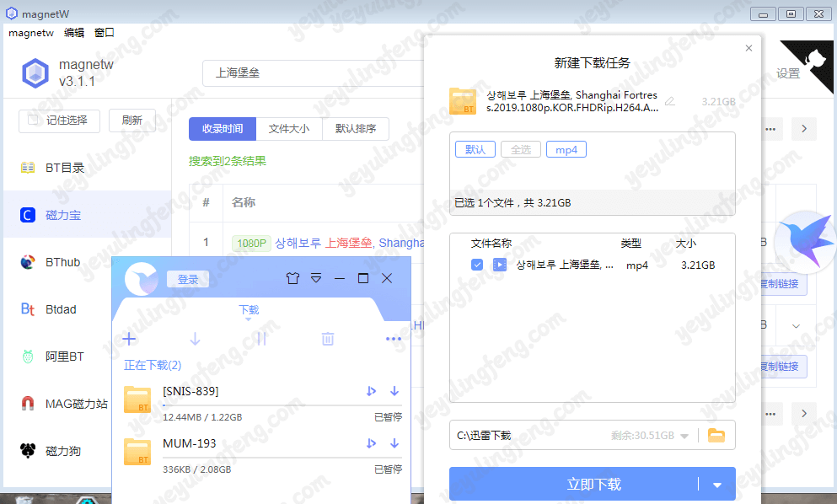Click the magnetw hexagon logo

tap(35, 73)
